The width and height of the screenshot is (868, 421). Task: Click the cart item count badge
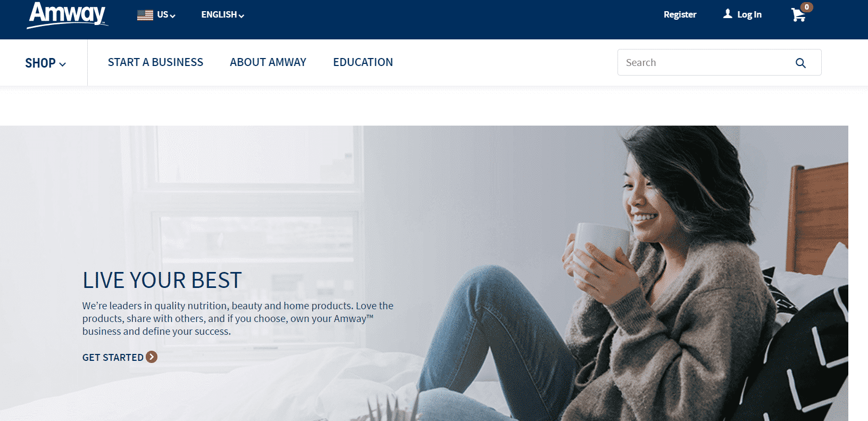[x=807, y=7]
